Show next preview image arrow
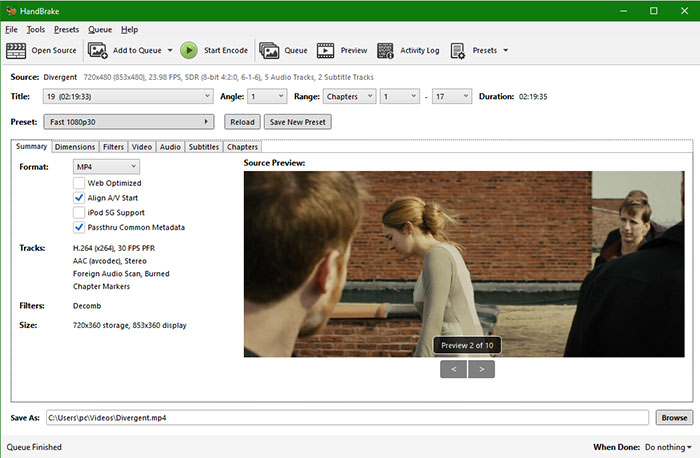Image resolution: width=700 pixels, height=458 pixels. pos(482,369)
